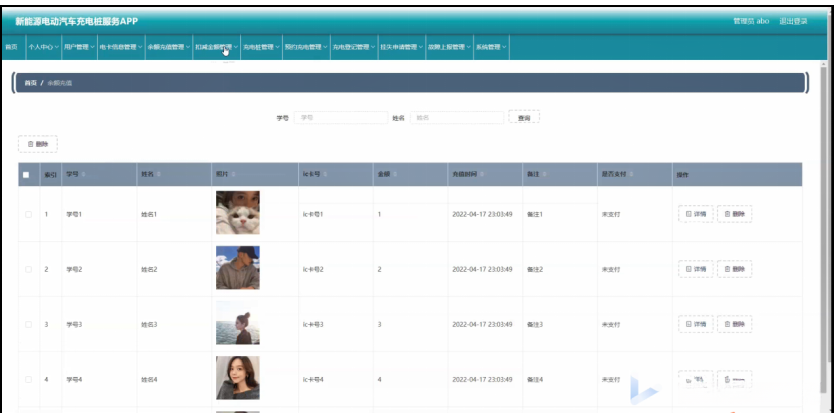The image size is (834, 413).
Task: Click the app title 新能源电动汽车充电桩服务APP
Action: (x=77, y=21)
